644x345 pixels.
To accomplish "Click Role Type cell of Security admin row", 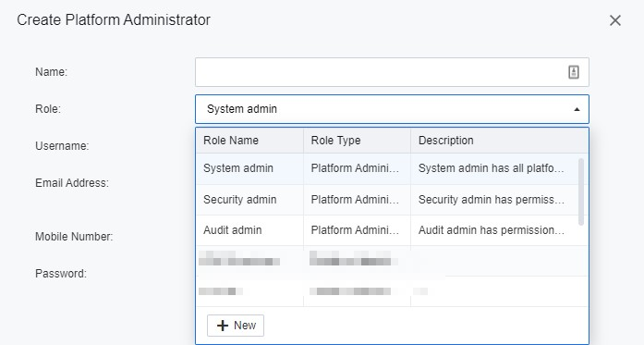I will (x=357, y=200).
